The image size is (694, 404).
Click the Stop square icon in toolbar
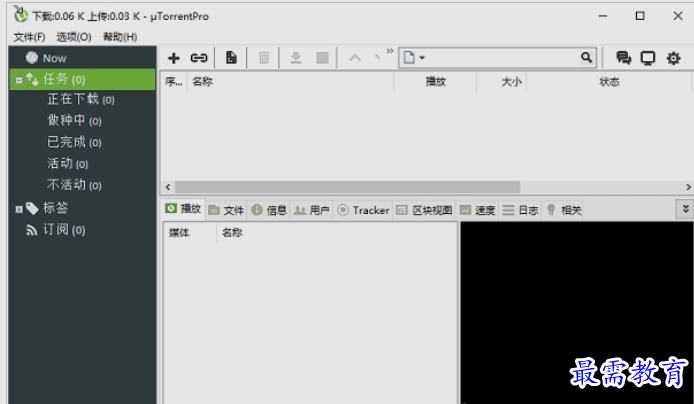click(x=322, y=58)
